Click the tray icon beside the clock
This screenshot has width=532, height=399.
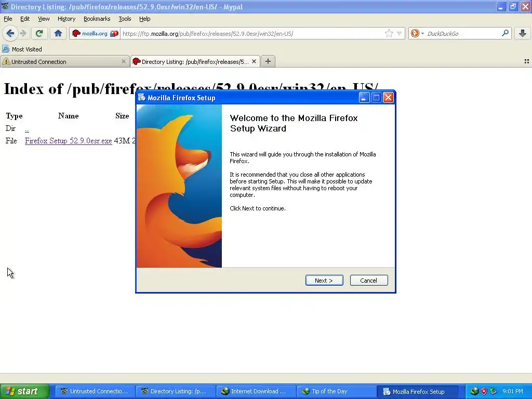(494, 391)
